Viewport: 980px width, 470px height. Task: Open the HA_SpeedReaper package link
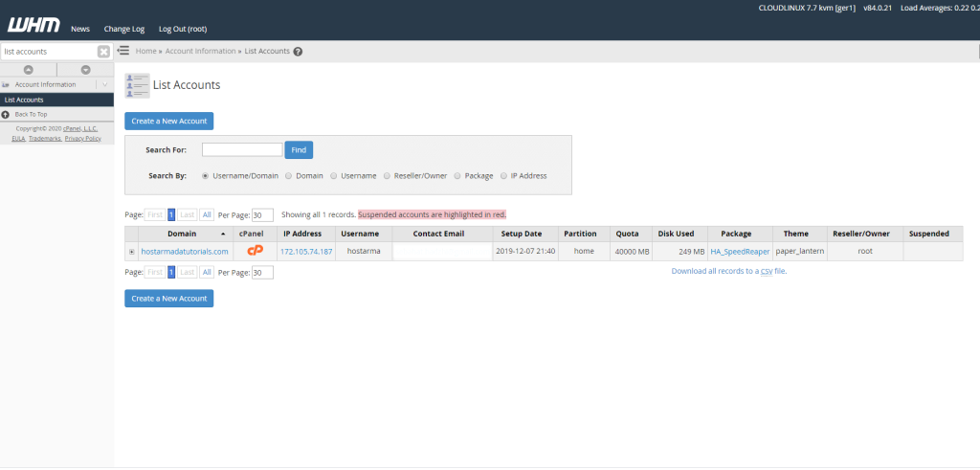[x=740, y=251]
